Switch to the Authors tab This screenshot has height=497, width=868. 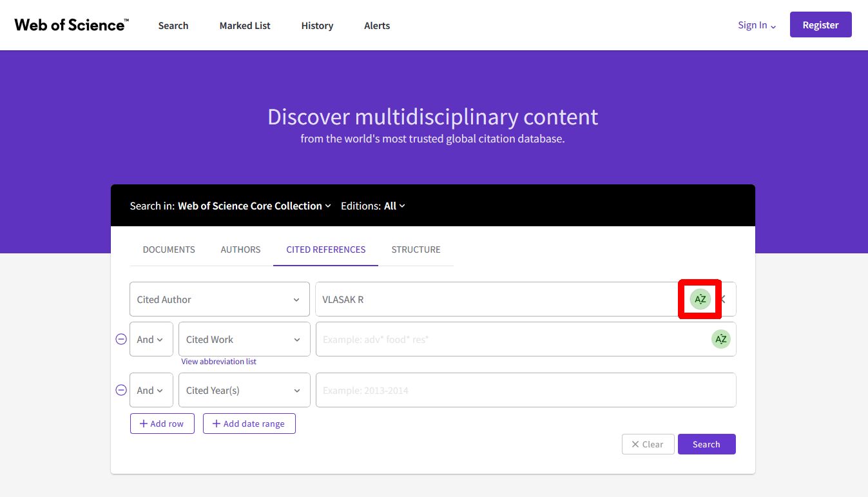point(240,249)
